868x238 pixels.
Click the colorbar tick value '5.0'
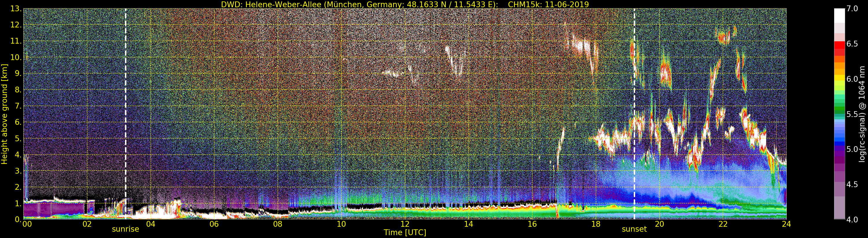coord(852,149)
